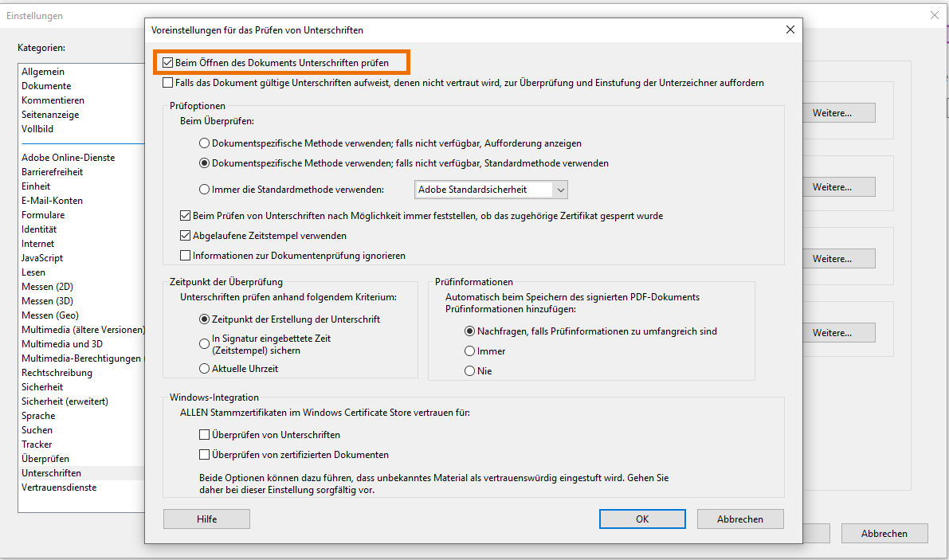Click 'Hilfe' button in dialog
The height and width of the screenshot is (560, 949).
[x=206, y=519]
